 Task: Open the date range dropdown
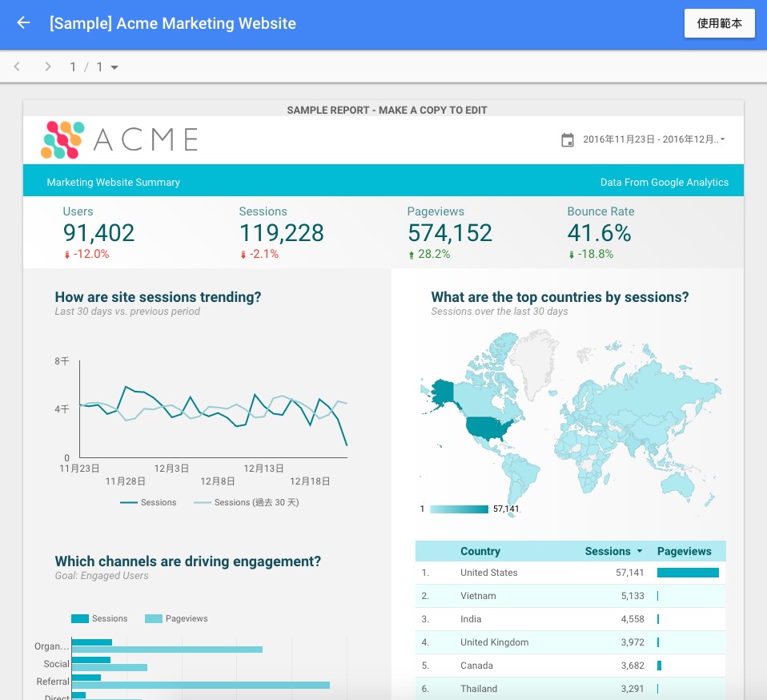(653, 139)
